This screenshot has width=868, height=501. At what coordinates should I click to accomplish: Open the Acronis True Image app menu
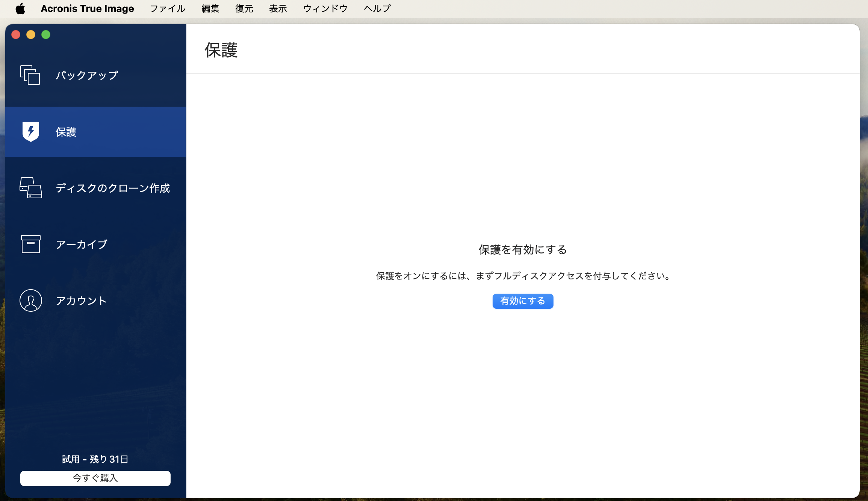point(87,9)
